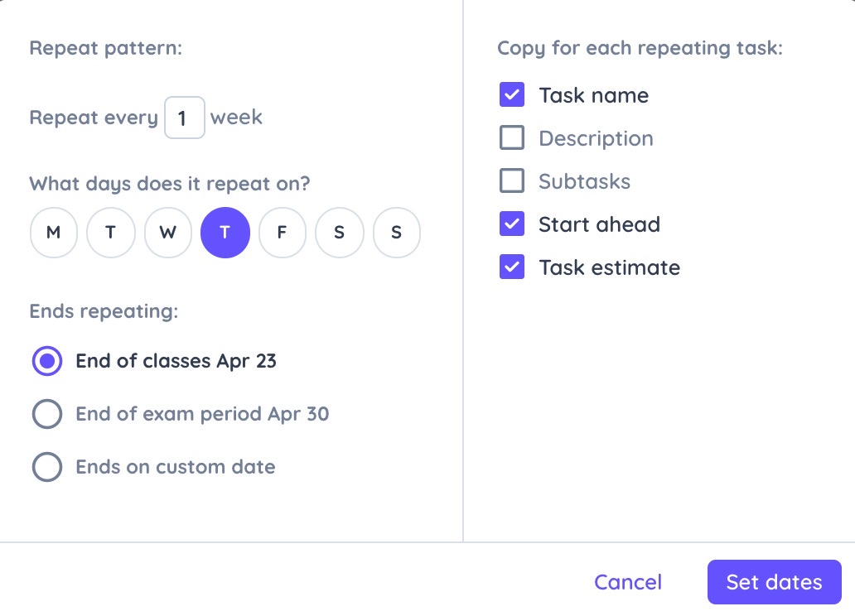Toggle the F (Friday) day button
The height and width of the screenshot is (616, 855).
[x=282, y=233]
